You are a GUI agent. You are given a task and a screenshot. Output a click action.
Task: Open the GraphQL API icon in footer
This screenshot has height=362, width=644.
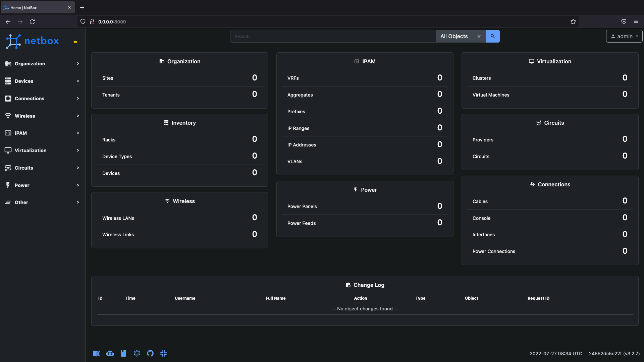(137, 353)
